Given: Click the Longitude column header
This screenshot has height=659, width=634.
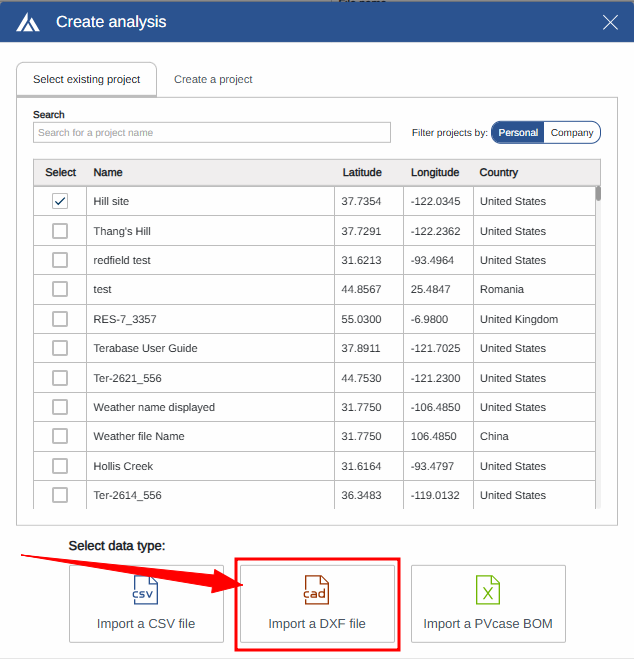Looking at the screenshot, I should tap(435, 172).
